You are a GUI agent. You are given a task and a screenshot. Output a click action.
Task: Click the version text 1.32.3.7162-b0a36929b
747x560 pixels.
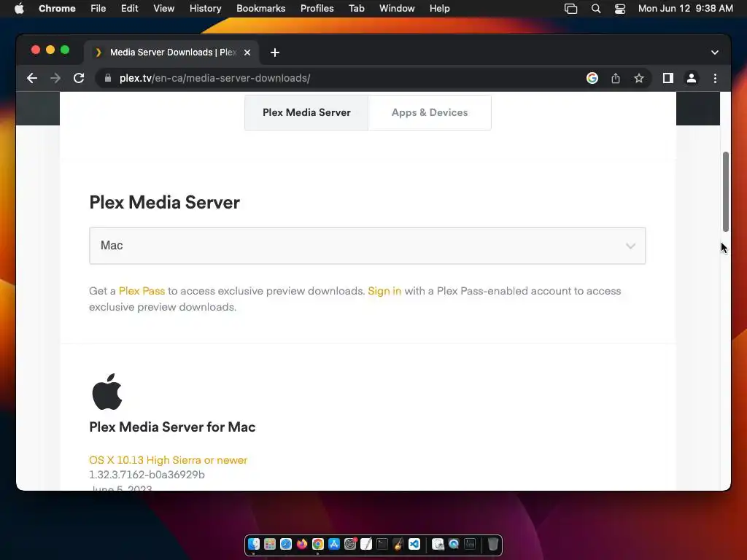pyautogui.click(x=147, y=475)
